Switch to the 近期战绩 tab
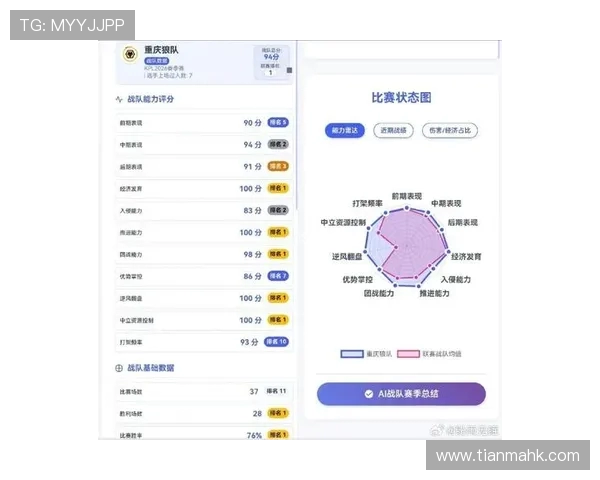Screen dimensions: 600x480 (x=393, y=131)
